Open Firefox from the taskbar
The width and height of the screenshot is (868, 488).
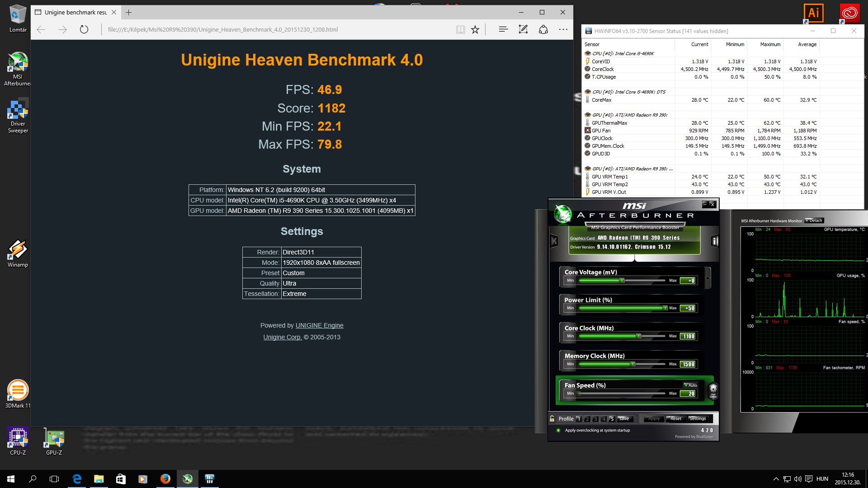165,479
